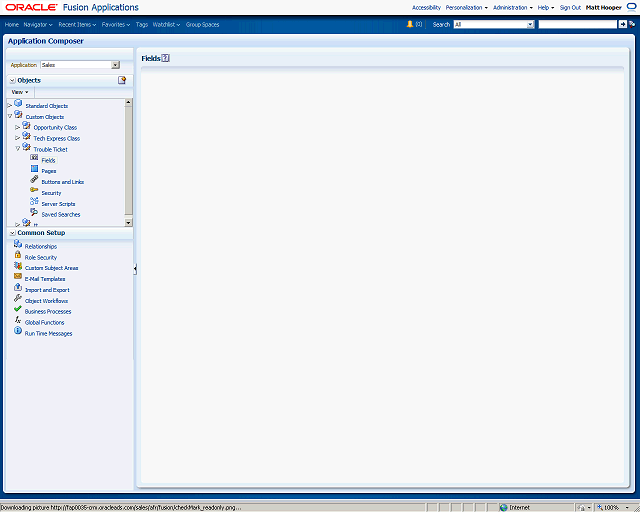This screenshot has width=640, height=512.
Task: Click the Object Workflows wrench icon
Action: pyautogui.click(x=18, y=298)
